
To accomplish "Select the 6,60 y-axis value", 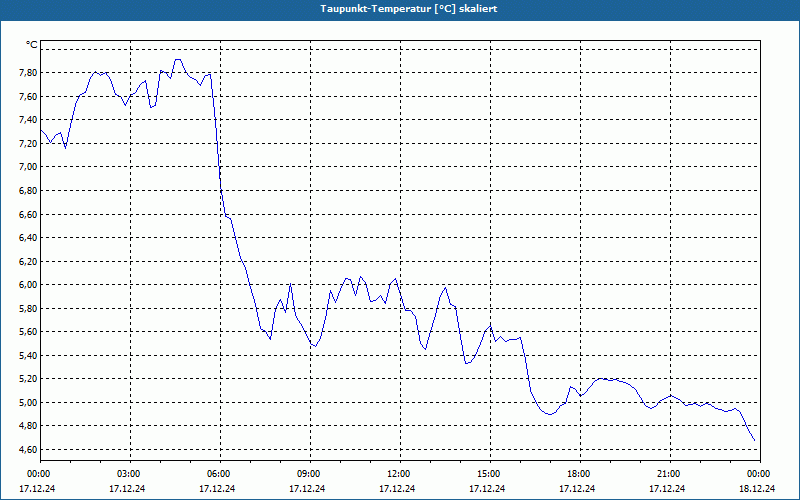I will click(28, 214).
